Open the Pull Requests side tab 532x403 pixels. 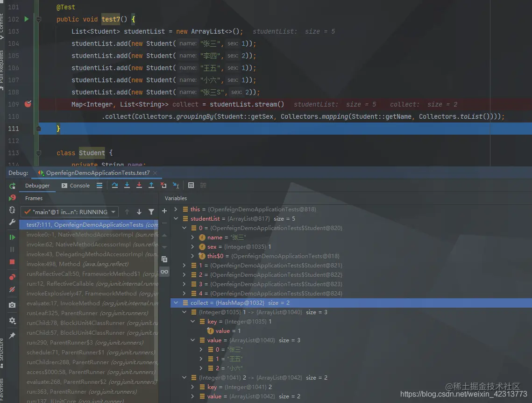click(x=2, y=70)
